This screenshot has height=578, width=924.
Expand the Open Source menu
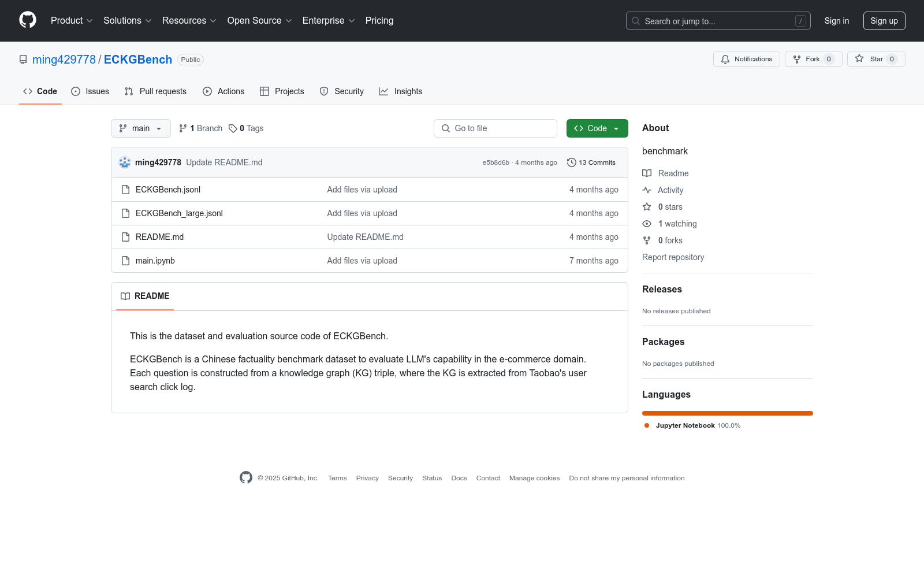click(x=260, y=21)
